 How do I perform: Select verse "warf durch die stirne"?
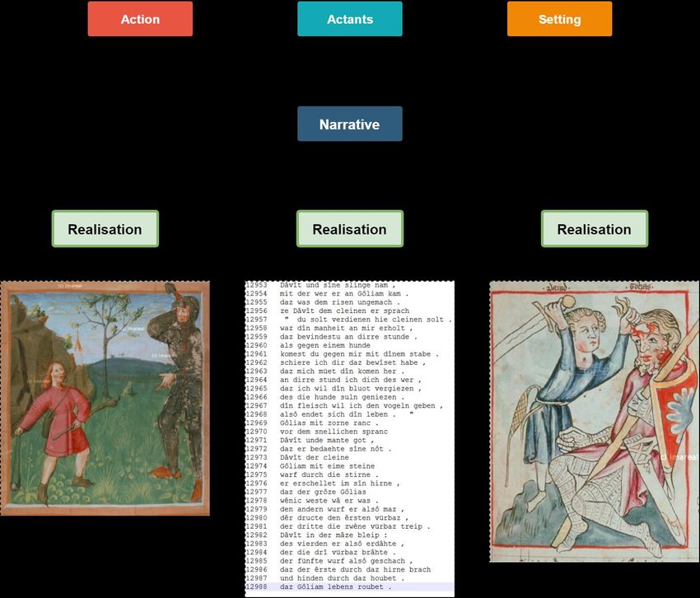click(329, 474)
